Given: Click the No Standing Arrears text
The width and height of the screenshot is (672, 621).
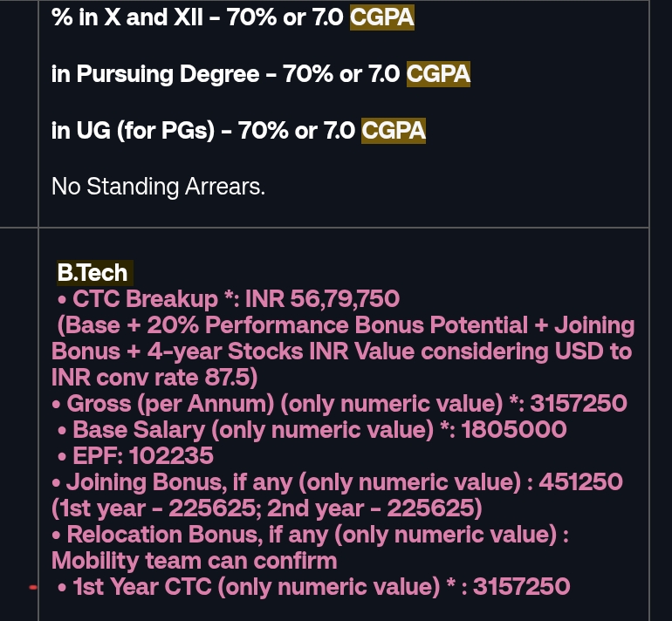Looking at the screenshot, I should click(x=158, y=187).
